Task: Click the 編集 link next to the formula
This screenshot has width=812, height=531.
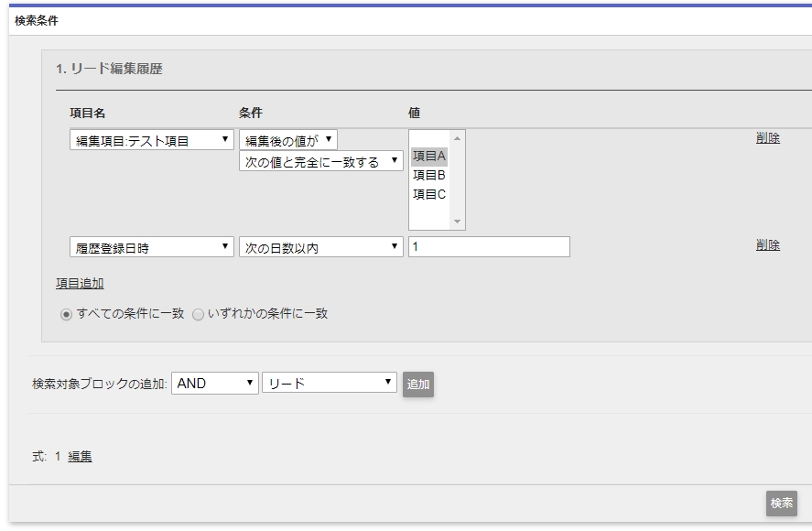Action: (x=80, y=457)
